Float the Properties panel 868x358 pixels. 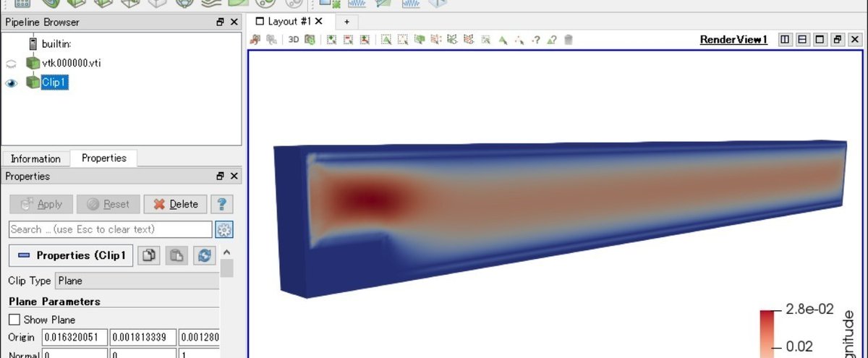pos(221,176)
